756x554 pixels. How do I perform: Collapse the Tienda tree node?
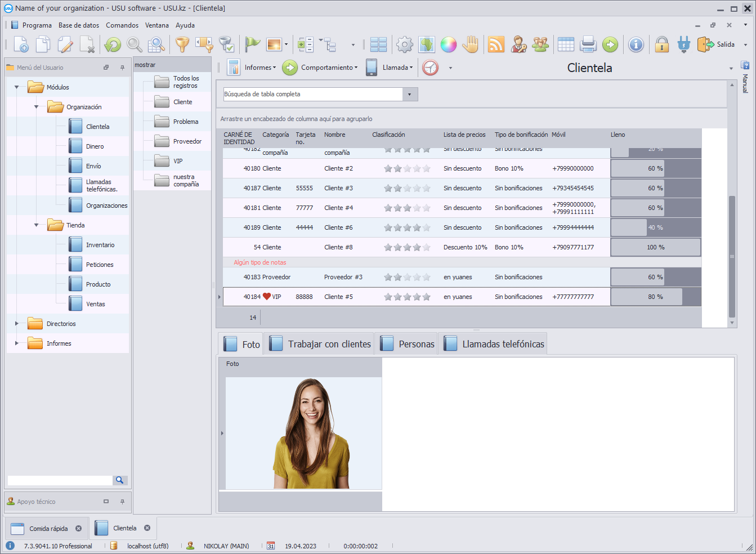[37, 225]
